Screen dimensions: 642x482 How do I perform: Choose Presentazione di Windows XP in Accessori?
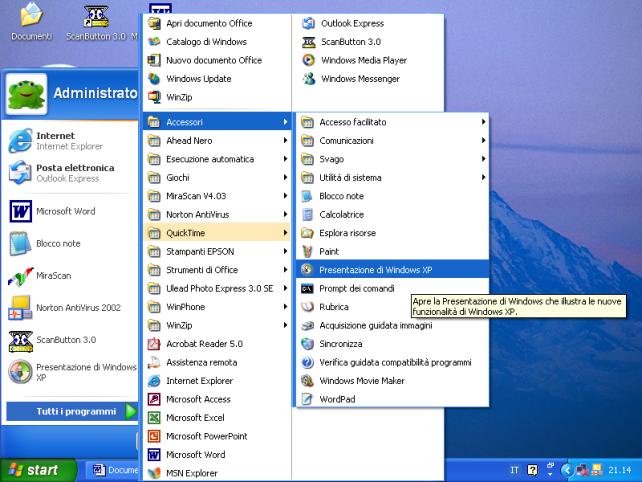392,270
